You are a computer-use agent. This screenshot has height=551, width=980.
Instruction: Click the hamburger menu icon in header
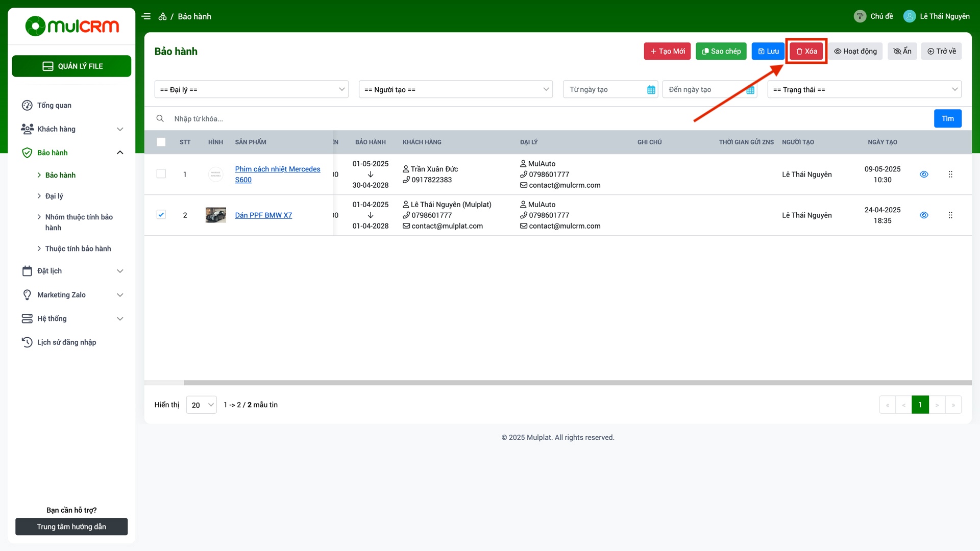point(146,16)
